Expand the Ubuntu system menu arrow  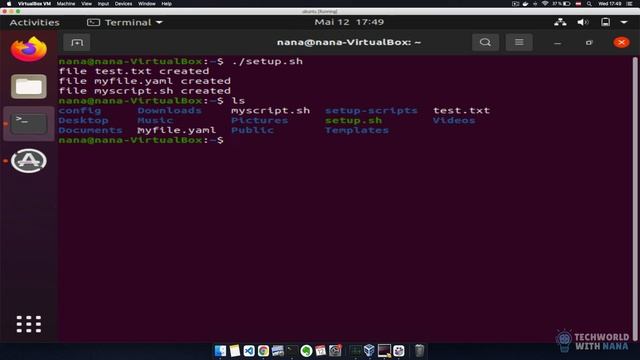(624, 22)
